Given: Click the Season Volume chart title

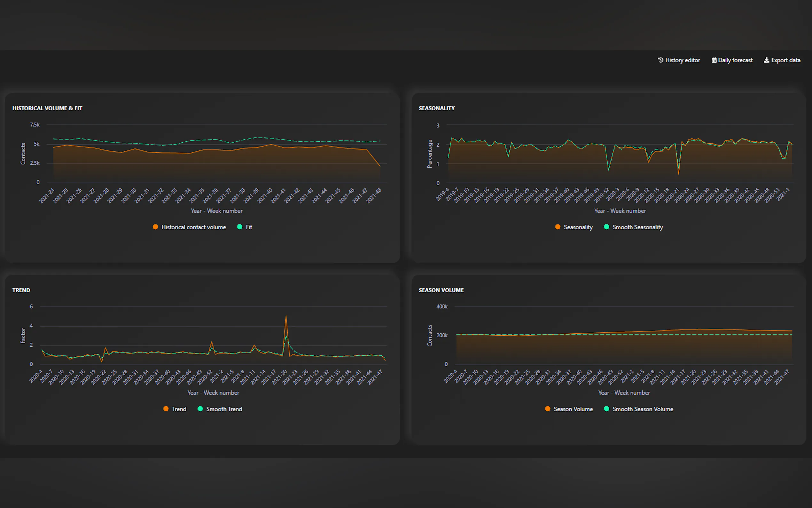Looking at the screenshot, I should (441, 290).
